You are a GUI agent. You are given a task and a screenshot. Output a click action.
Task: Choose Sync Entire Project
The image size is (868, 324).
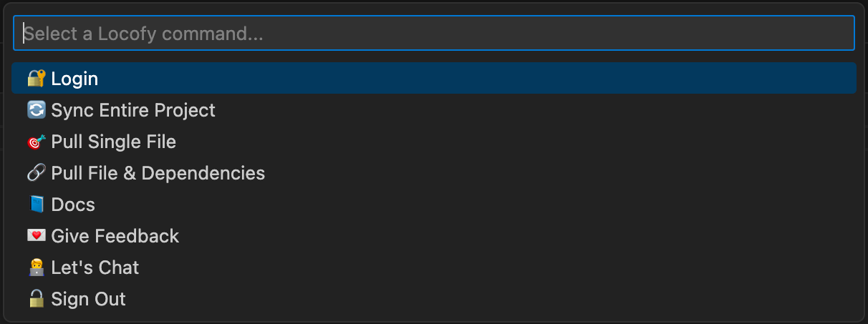[133, 110]
